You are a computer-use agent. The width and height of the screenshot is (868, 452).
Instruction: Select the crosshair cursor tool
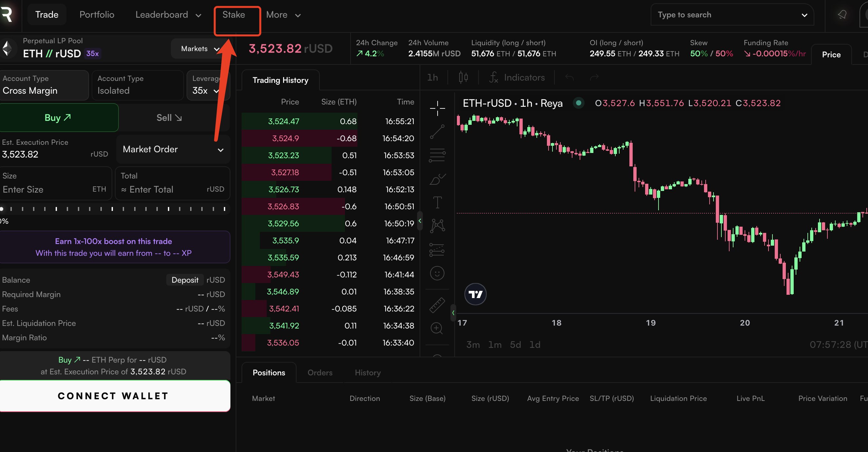pyautogui.click(x=437, y=108)
